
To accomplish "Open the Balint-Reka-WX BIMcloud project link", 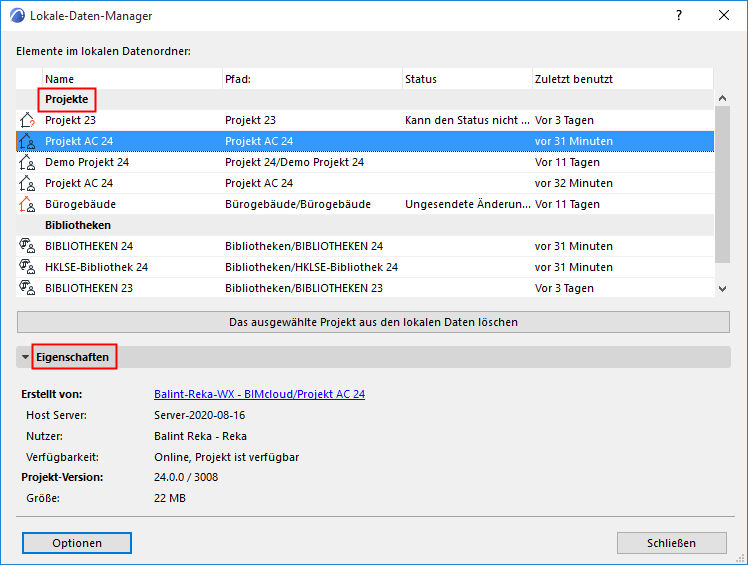I will (x=259, y=394).
